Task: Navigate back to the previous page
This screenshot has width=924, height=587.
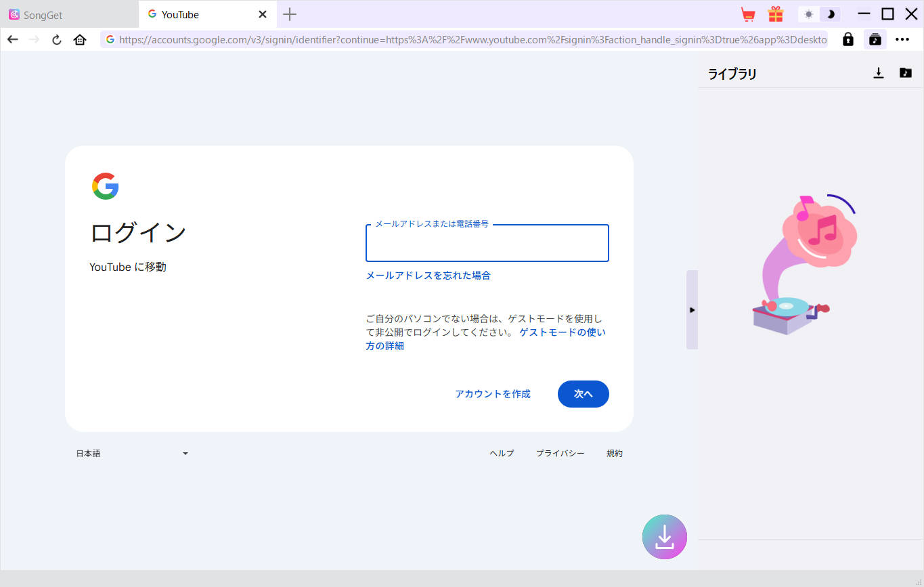Action: click(12, 39)
